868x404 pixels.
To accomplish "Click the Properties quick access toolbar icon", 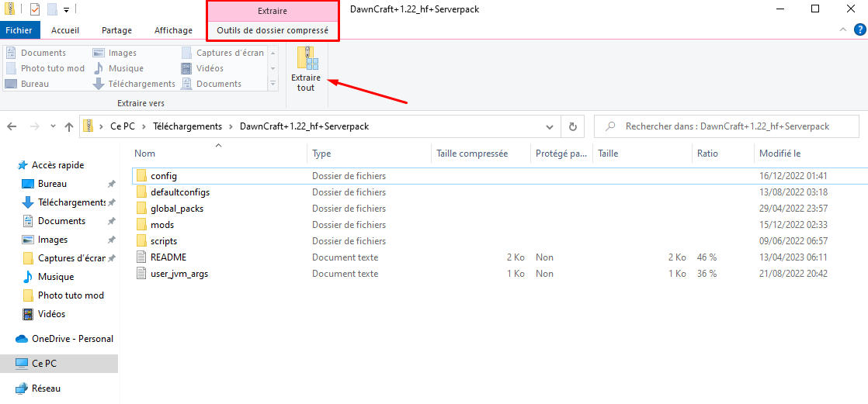I will (34, 9).
